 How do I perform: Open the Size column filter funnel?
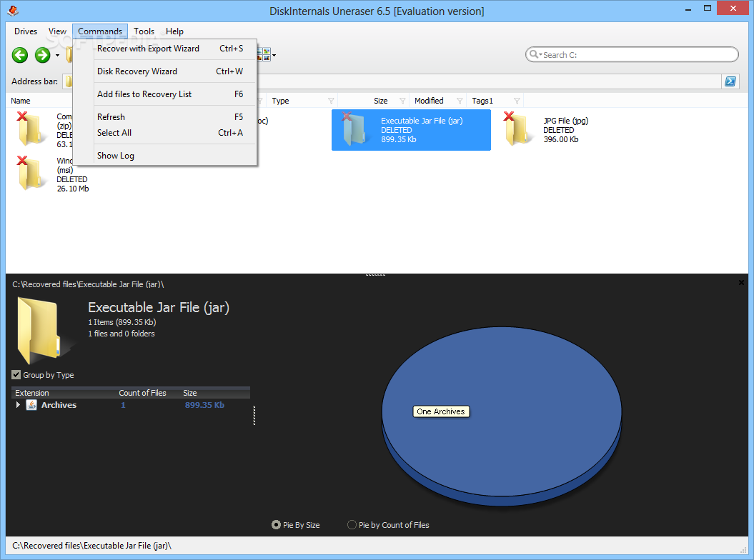(402, 101)
